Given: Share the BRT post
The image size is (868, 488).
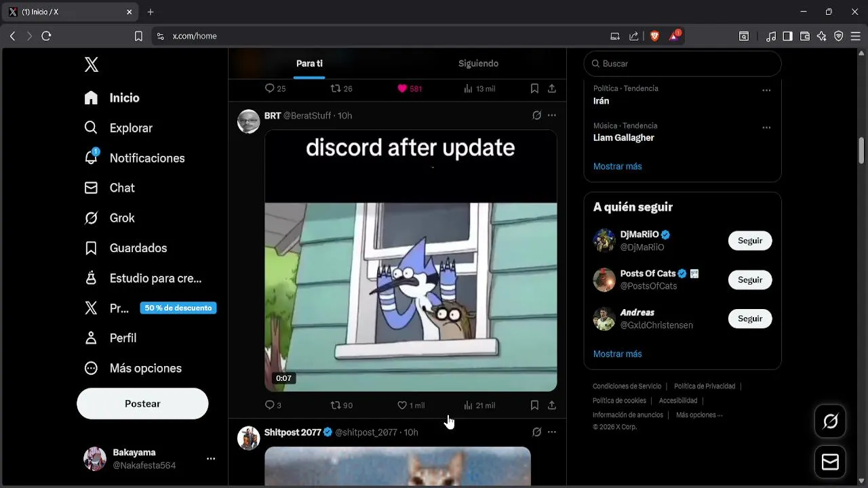Looking at the screenshot, I should [552, 405].
